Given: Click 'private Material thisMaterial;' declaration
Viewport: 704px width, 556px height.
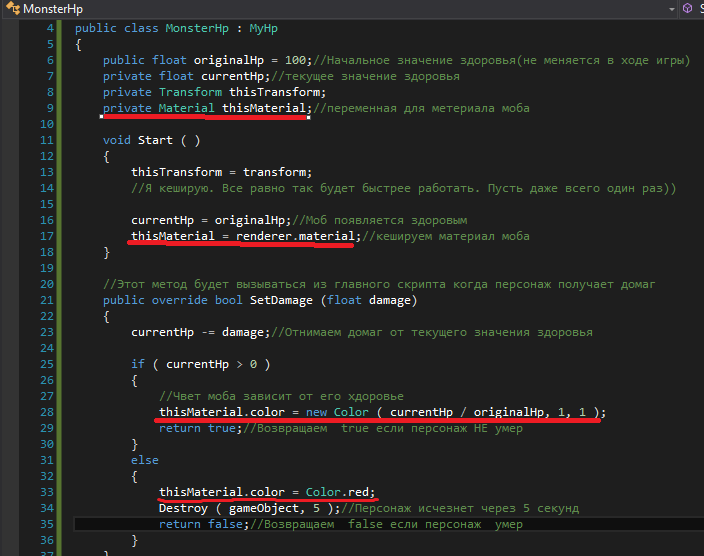Looking at the screenshot, I should tap(207, 108).
